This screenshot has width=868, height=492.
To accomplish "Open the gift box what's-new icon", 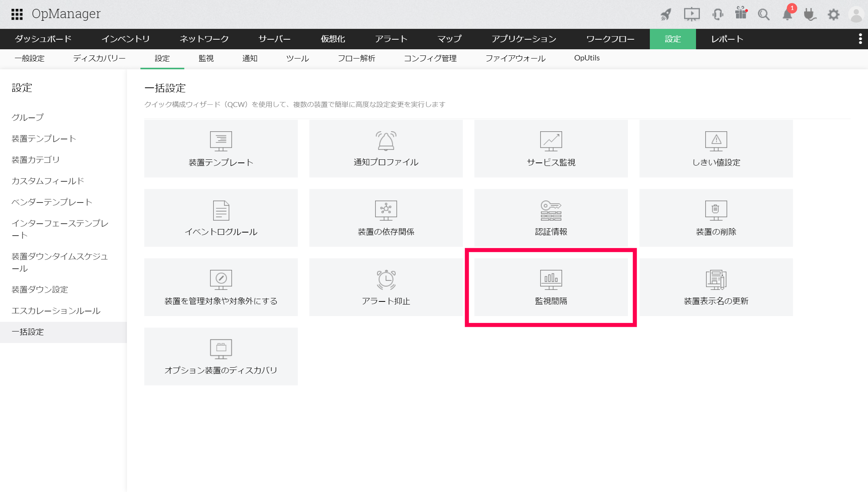I will click(741, 13).
